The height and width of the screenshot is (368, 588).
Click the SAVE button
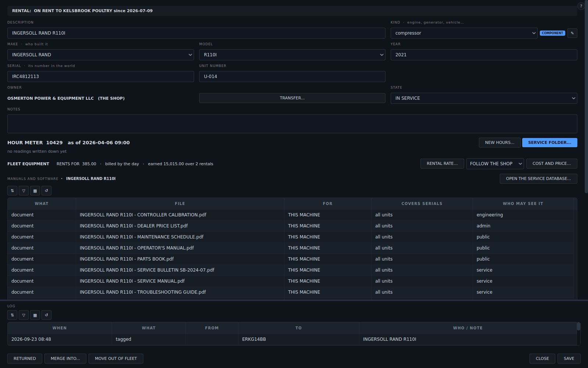point(569,359)
